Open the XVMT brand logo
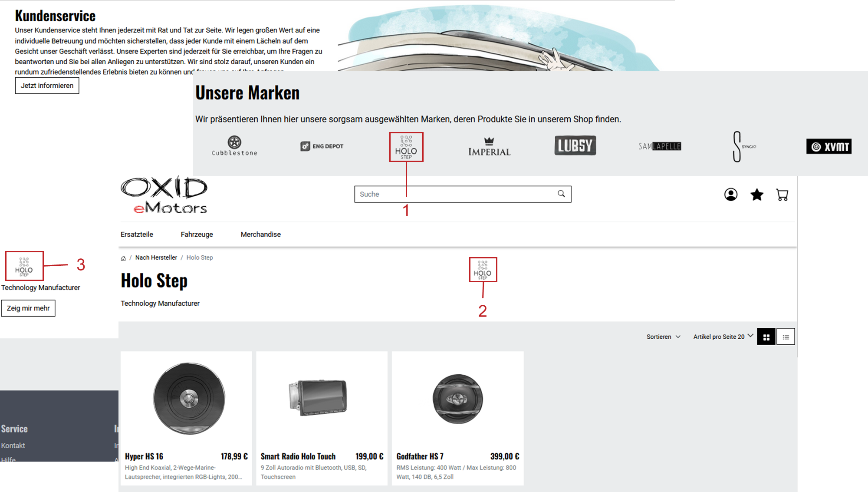The width and height of the screenshot is (868, 492). pos(829,146)
